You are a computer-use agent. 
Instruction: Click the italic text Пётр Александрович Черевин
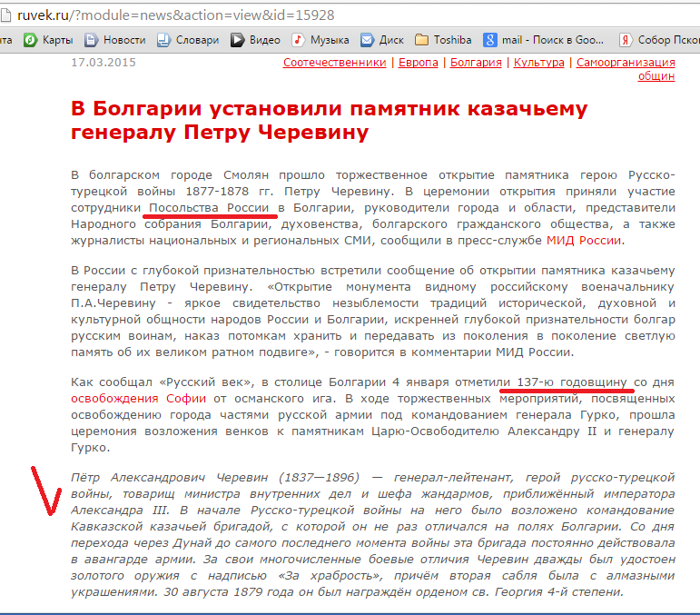(x=169, y=478)
